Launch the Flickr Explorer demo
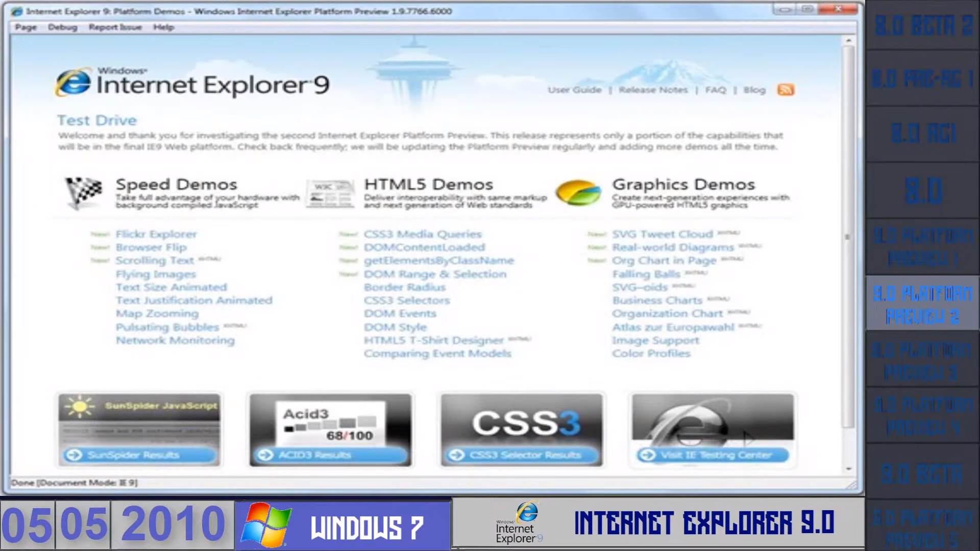The width and height of the screenshot is (980, 551). tap(156, 234)
